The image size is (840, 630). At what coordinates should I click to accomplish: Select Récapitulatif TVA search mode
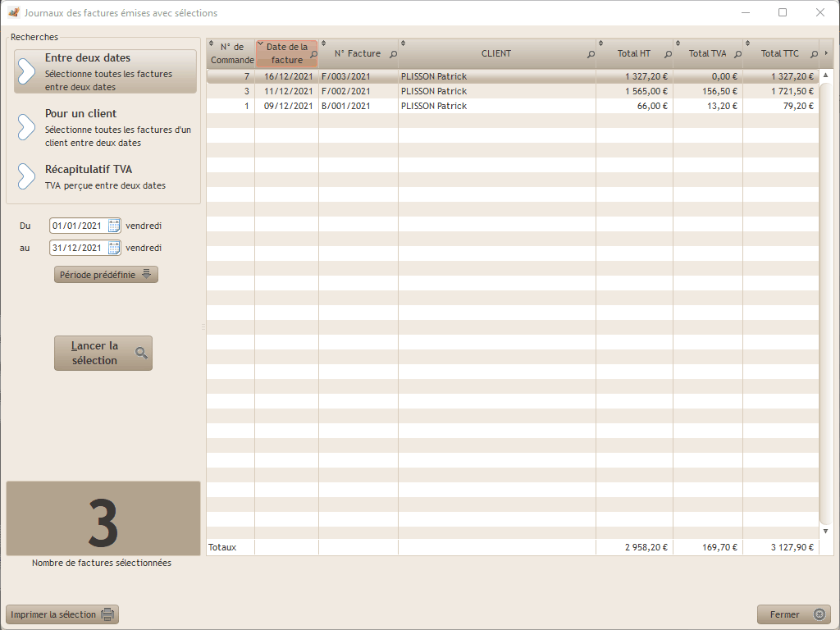point(106,177)
